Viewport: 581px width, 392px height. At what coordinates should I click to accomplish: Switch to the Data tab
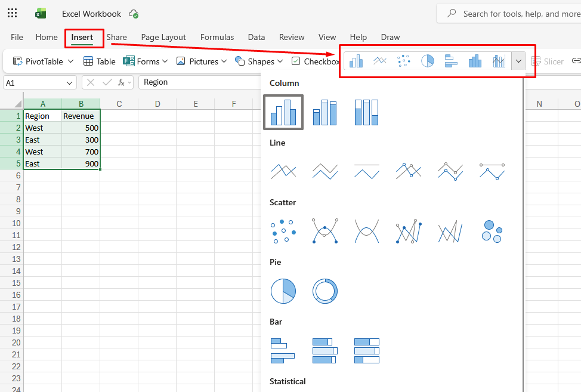tap(256, 37)
